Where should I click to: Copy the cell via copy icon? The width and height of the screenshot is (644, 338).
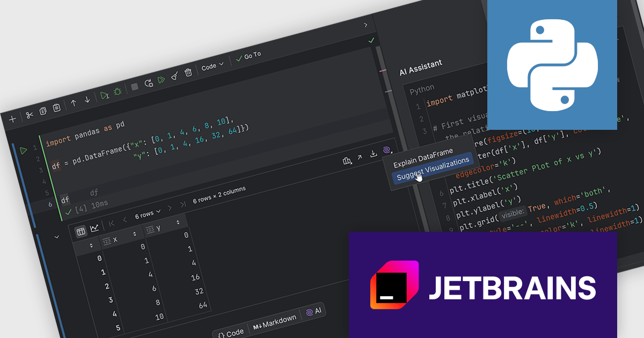pyautogui.click(x=43, y=111)
